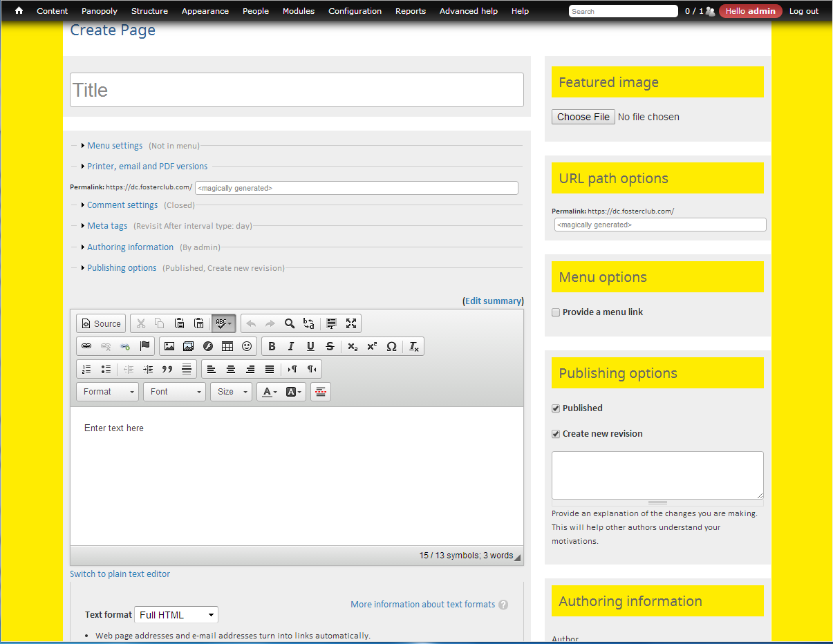Click Switch to plain text editor
Screen dimensions: 833x644
tap(120, 574)
